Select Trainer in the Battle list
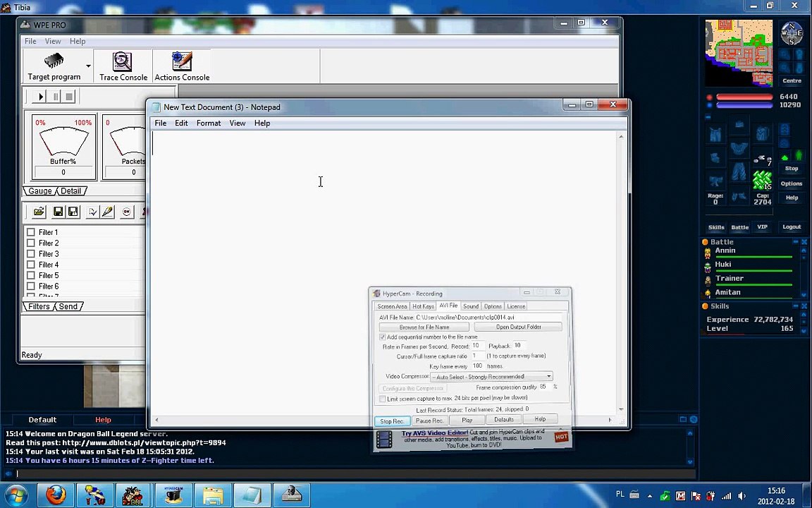 [749, 280]
